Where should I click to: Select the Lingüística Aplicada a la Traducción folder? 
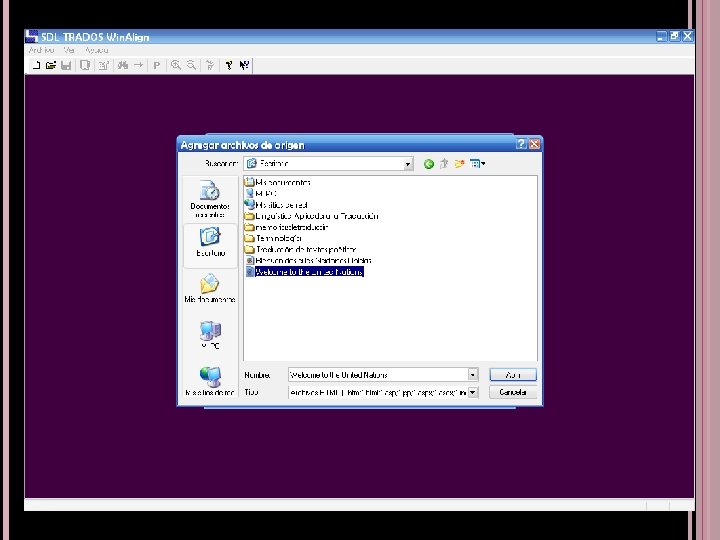(x=312, y=216)
